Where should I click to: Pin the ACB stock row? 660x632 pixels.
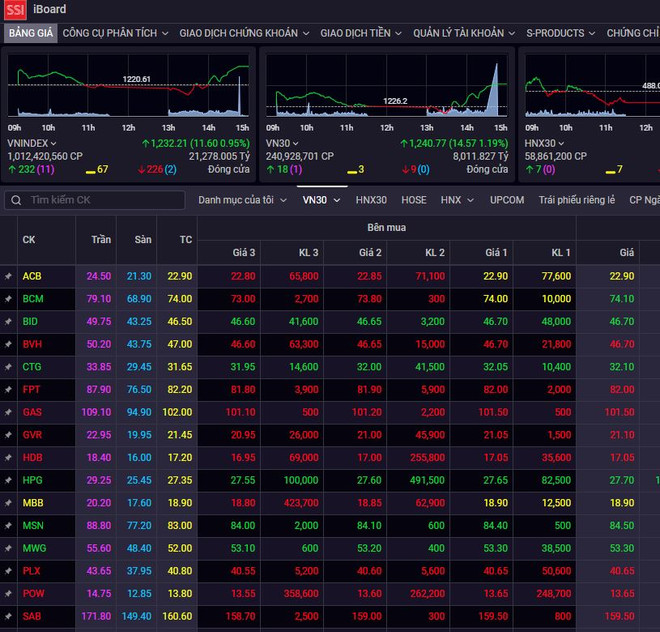click(8, 276)
